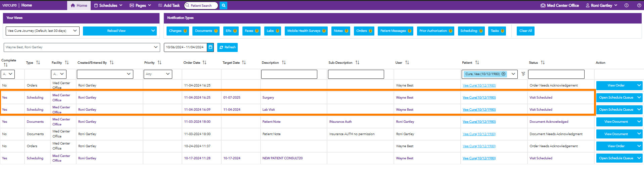Sort by Sub-Description column arrows
The height and width of the screenshot is (171, 644).
point(357,63)
